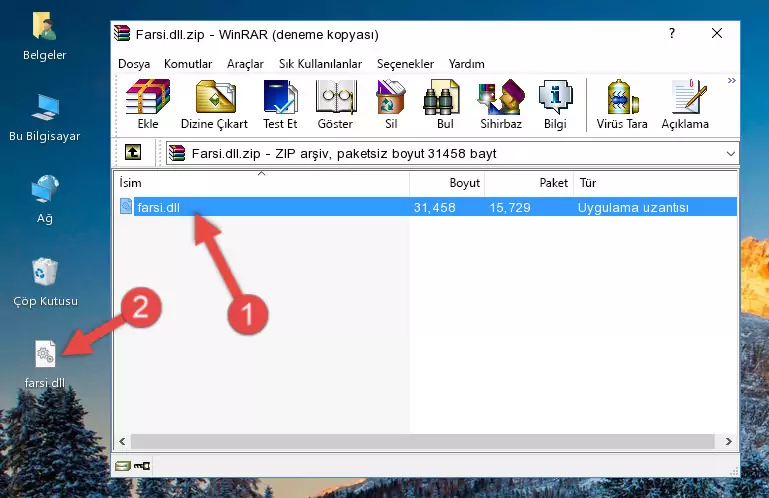769x498 pixels.
Task: Click the 15,729 packed size cell
Action: (x=510, y=208)
